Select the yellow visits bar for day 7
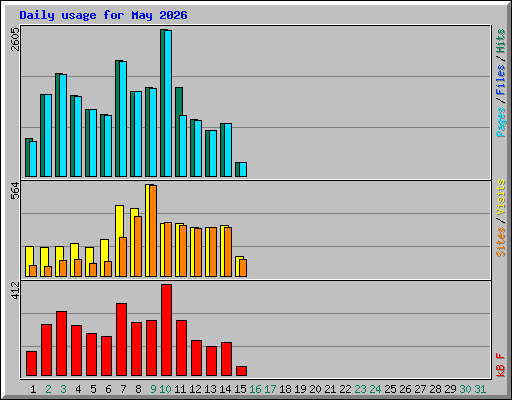Viewport: 512px width, 400px height. tap(119, 241)
